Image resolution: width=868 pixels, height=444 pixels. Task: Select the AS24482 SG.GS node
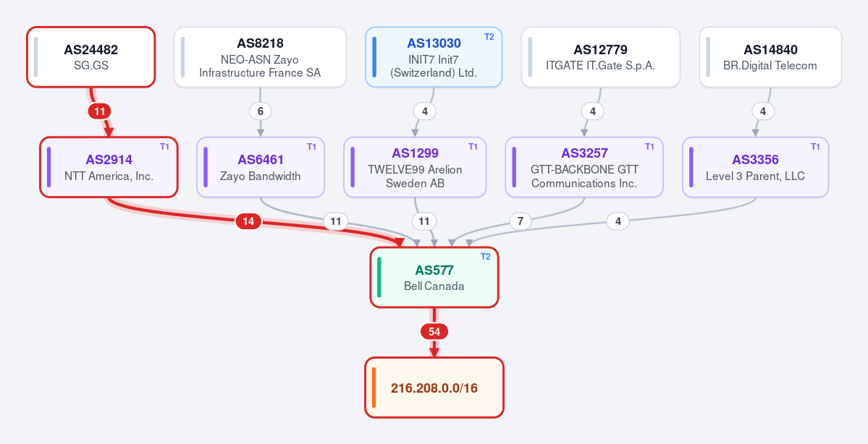[90, 57]
